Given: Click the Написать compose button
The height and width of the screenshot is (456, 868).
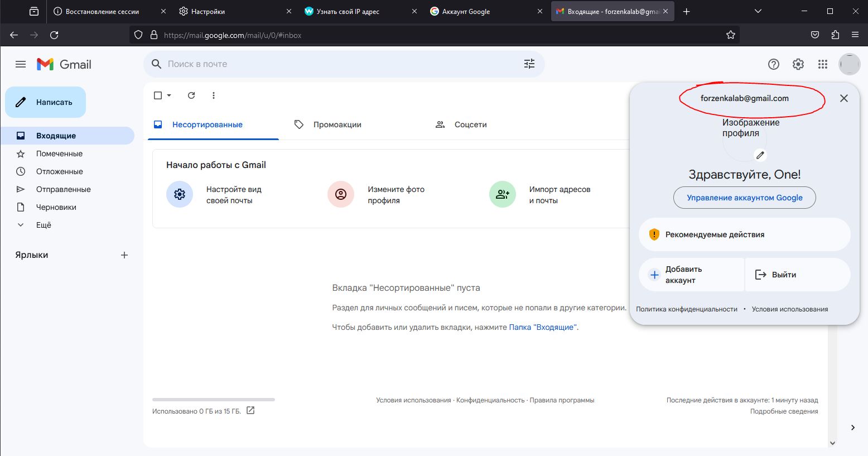Looking at the screenshot, I should pyautogui.click(x=46, y=102).
